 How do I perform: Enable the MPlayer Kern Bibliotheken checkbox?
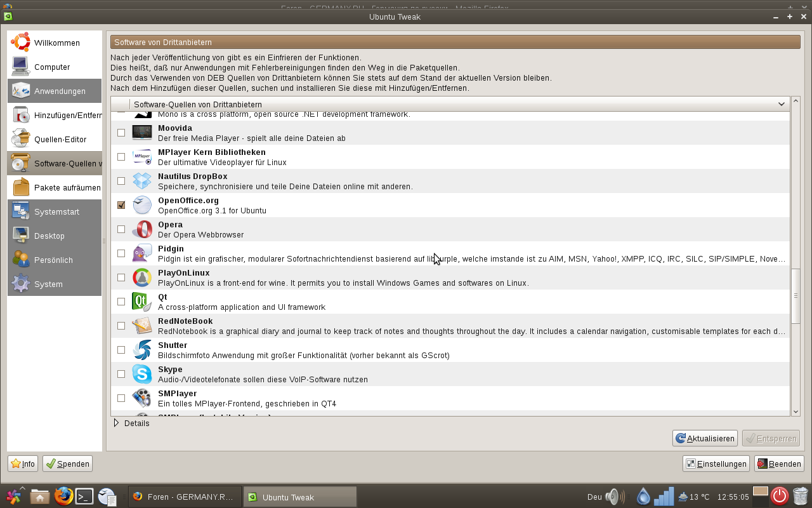pyautogui.click(x=121, y=157)
